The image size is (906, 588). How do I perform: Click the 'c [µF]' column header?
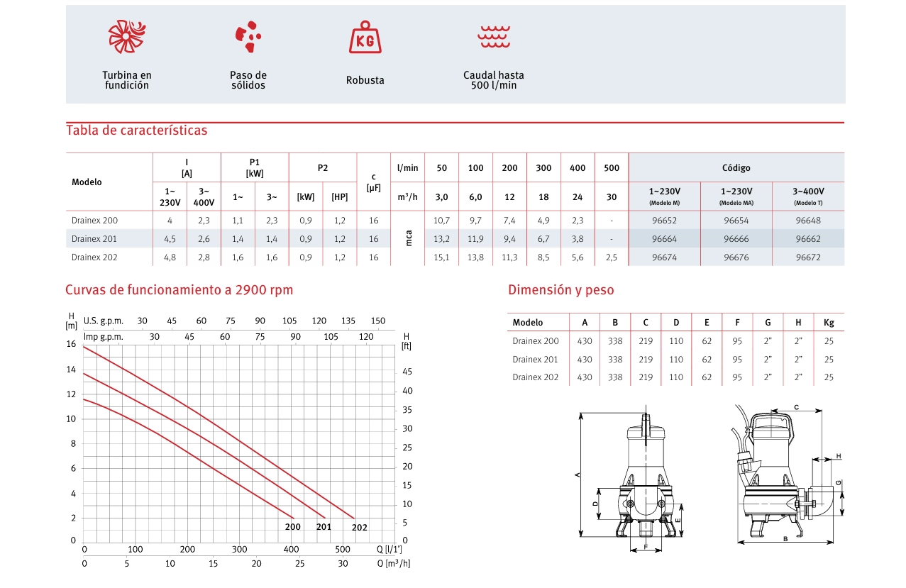coord(374,182)
